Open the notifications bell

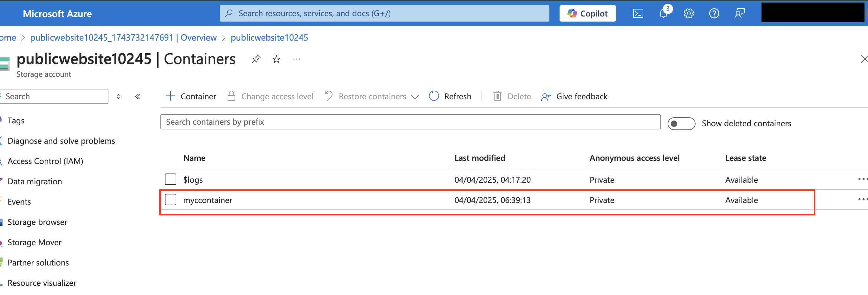pos(664,14)
